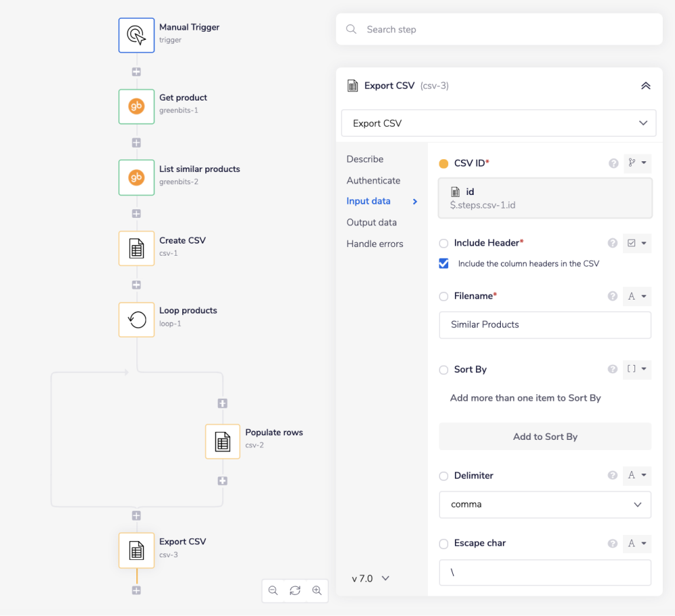The height and width of the screenshot is (616, 675).
Task: Open the Loop products step icon
Action: click(136, 319)
